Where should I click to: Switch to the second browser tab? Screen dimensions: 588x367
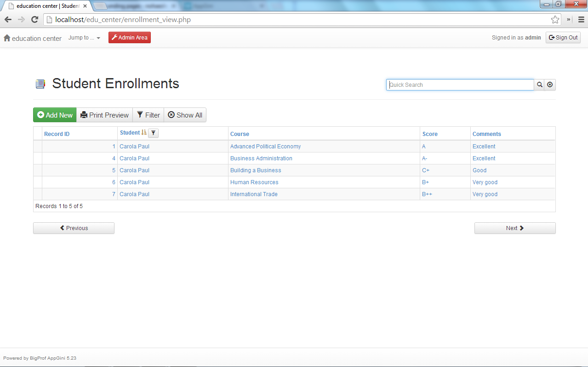pos(133,6)
